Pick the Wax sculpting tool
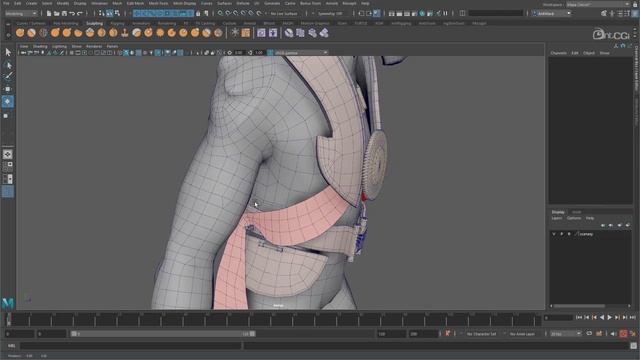This screenshot has width=640, height=360. click(x=137, y=33)
